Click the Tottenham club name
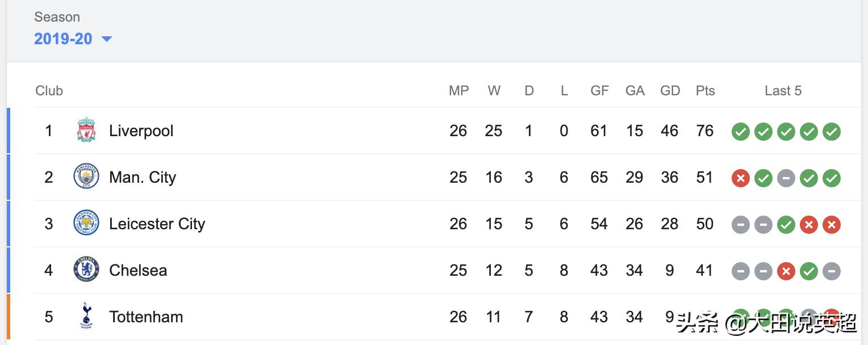868x345 pixels. 146,317
